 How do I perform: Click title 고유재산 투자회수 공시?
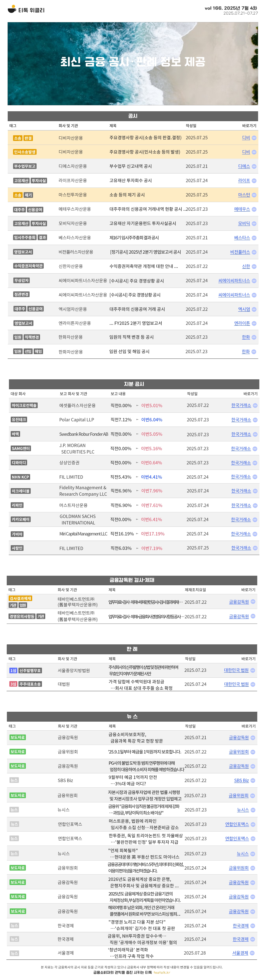point(130,181)
